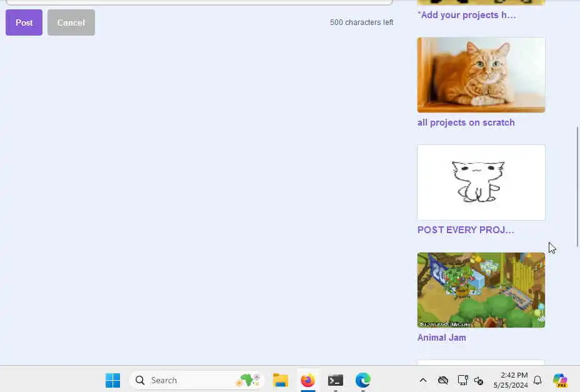The width and height of the screenshot is (580, 392).
Task: Open File Explorer from the taskbar
Action: coord(281,380)
